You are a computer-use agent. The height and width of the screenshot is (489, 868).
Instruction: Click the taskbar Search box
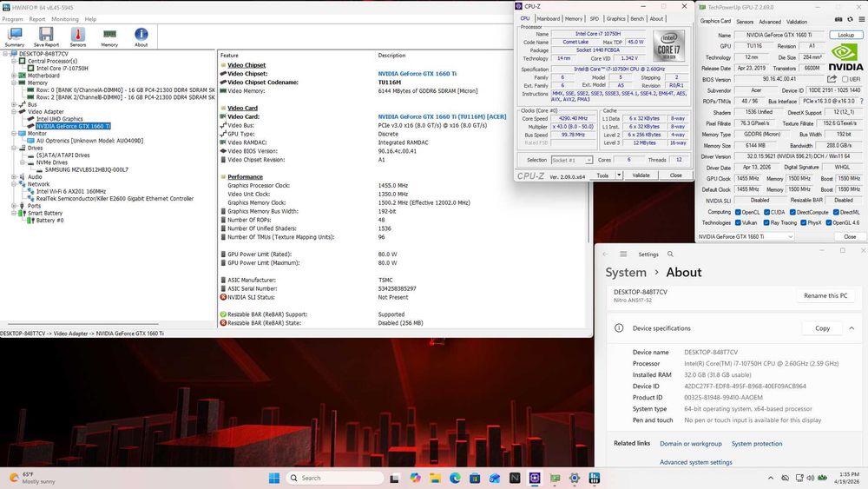click(335, 478)
